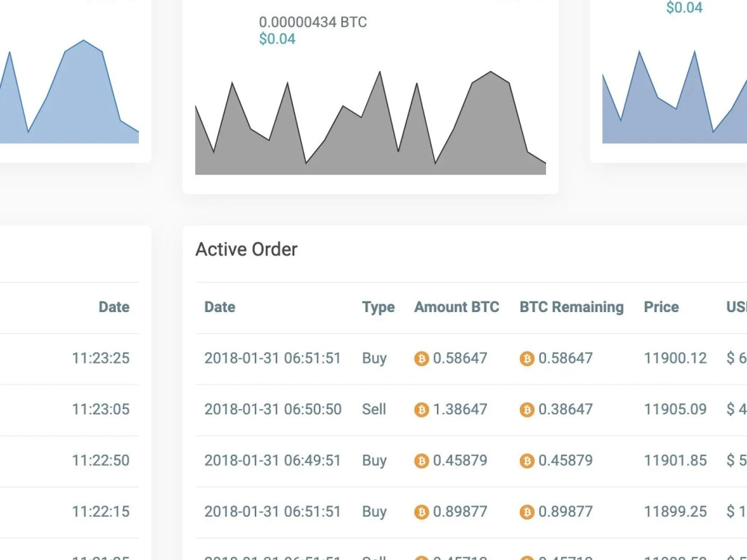Click Bitcoin icon beside BTC Remaining 0.45879

click(527, 461)
